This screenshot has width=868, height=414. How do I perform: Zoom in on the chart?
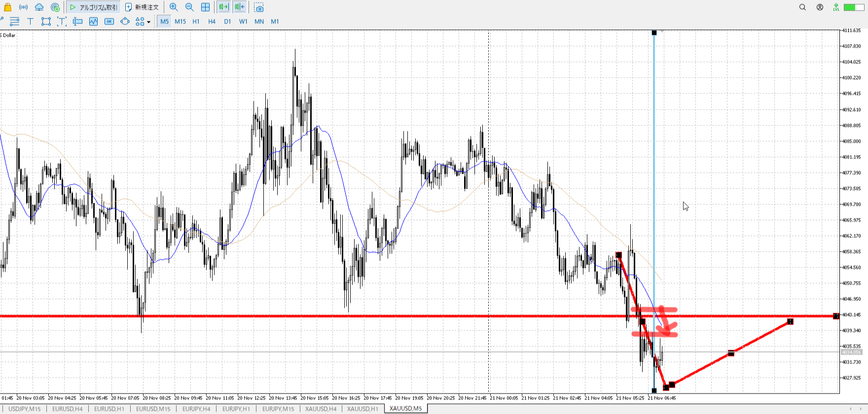tap(174, 7)
